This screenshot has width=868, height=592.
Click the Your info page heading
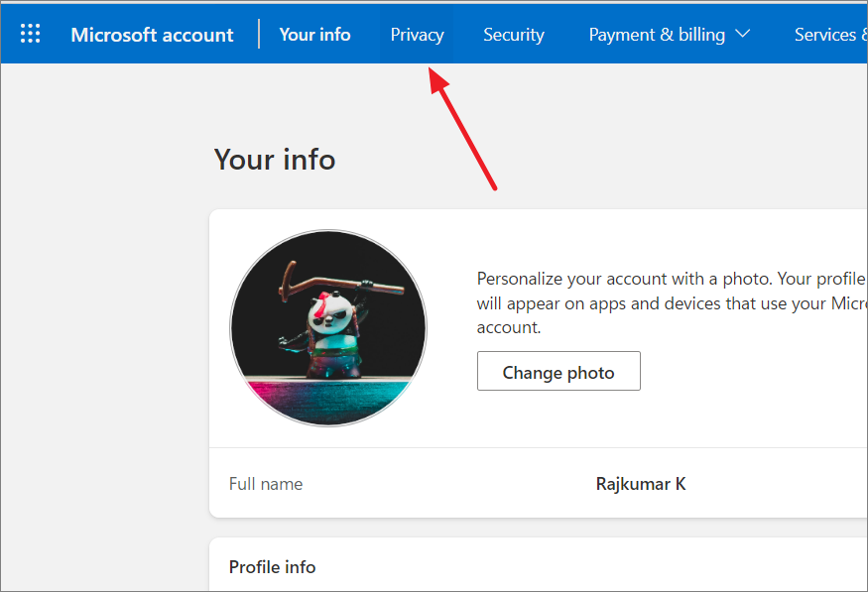[275, 160]
